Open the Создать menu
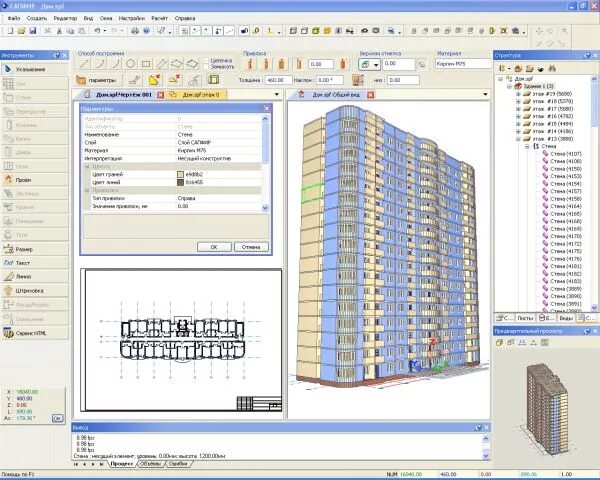 pos(37,18)
